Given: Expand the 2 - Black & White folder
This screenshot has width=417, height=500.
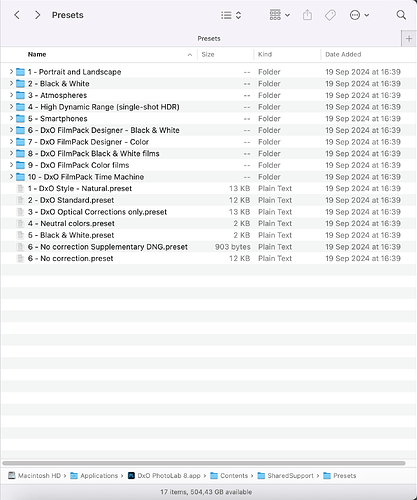Looking at the screenshot, I should [x=11, y=83].
